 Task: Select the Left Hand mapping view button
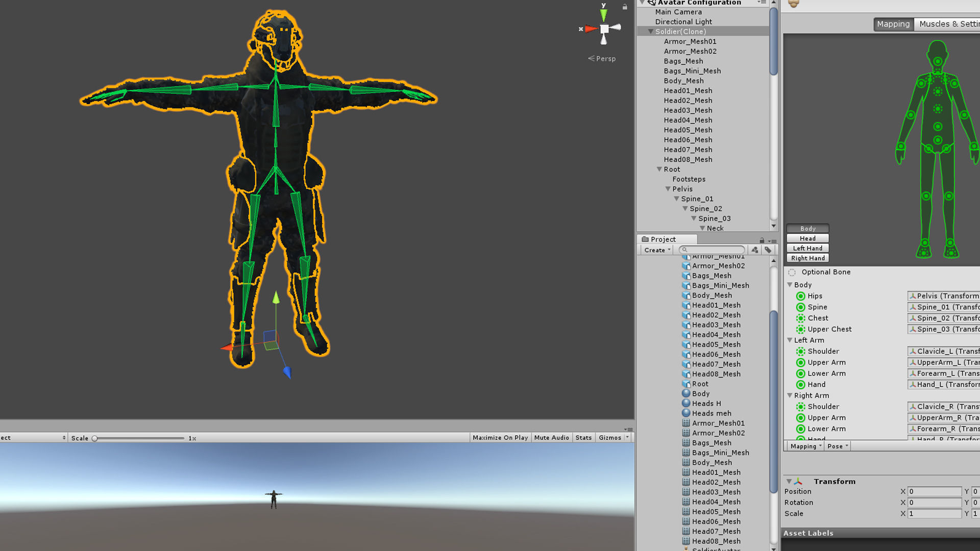click(x=807, y=248)
